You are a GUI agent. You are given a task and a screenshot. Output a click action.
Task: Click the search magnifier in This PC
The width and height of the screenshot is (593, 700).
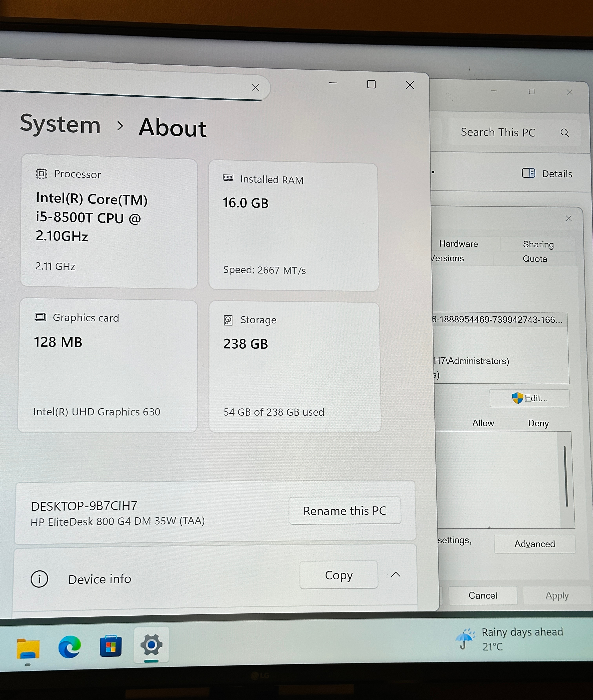[x=565, y=133]
